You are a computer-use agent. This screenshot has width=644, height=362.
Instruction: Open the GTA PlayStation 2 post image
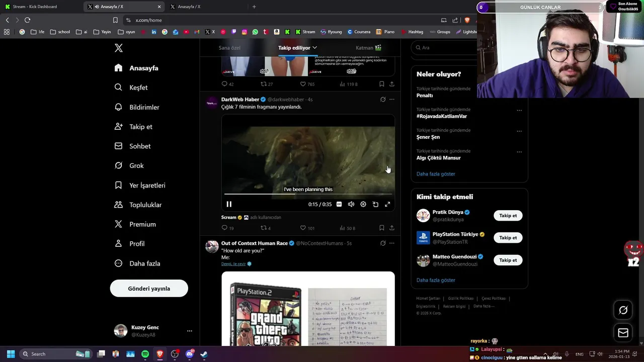[x=308, y=309]
